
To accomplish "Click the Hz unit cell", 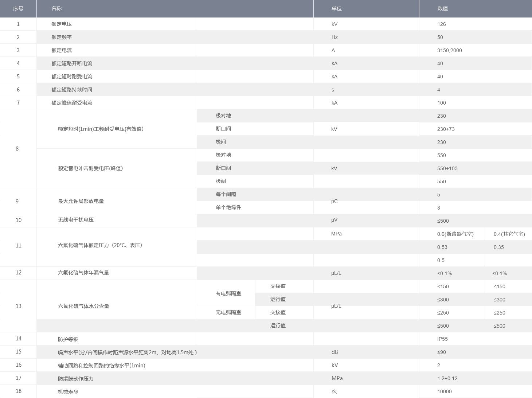I will [334, 37].
